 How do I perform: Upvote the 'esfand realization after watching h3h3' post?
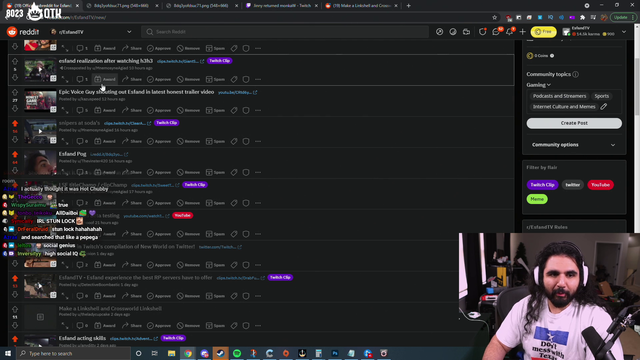pos(15,62)
